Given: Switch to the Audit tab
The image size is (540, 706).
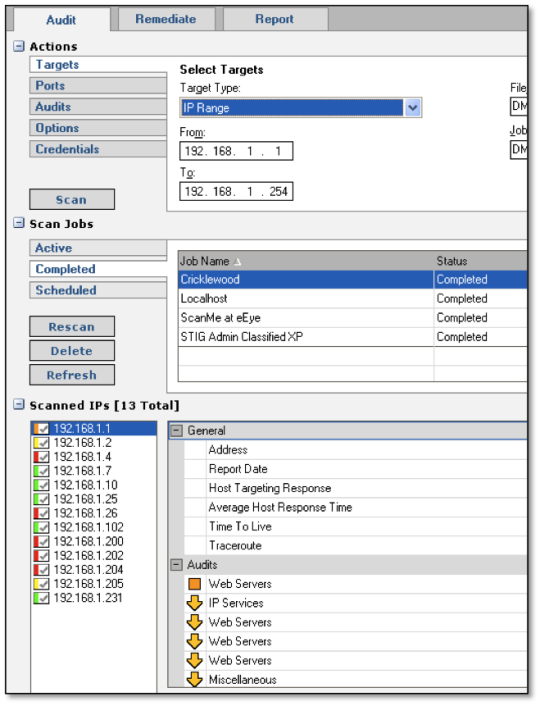Looking at the screenshot, I should (x=62, y=20).
